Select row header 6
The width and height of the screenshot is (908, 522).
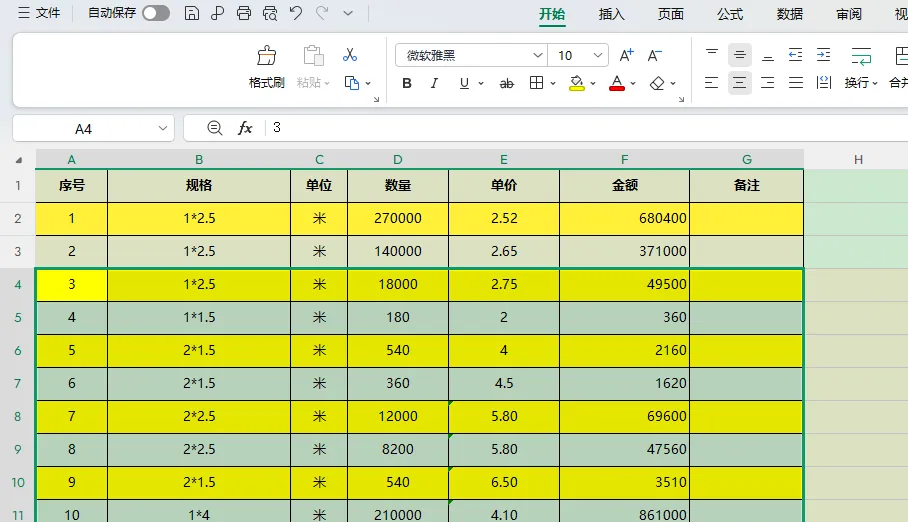point(17,351)
